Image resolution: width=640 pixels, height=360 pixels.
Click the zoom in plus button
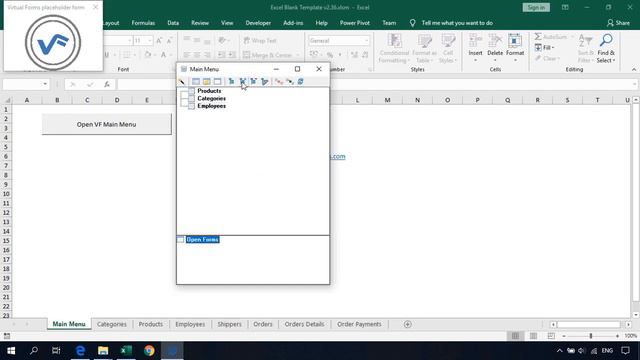617,336
